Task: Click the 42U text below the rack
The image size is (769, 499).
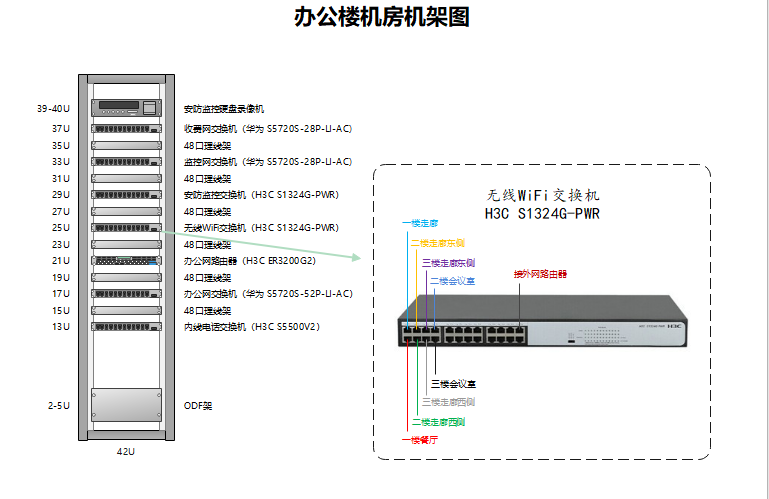Action: (126, 451)
